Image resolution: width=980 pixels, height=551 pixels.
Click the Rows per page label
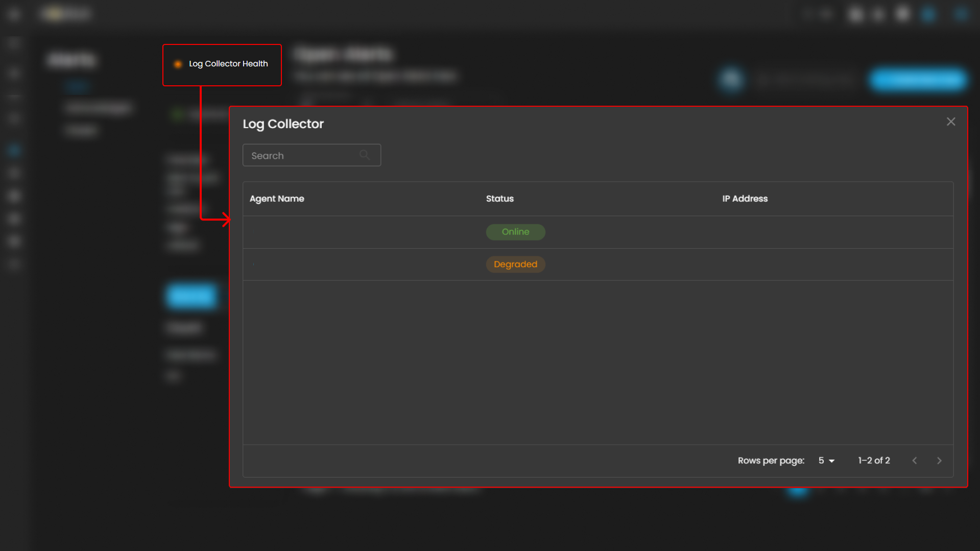point(771,461)
